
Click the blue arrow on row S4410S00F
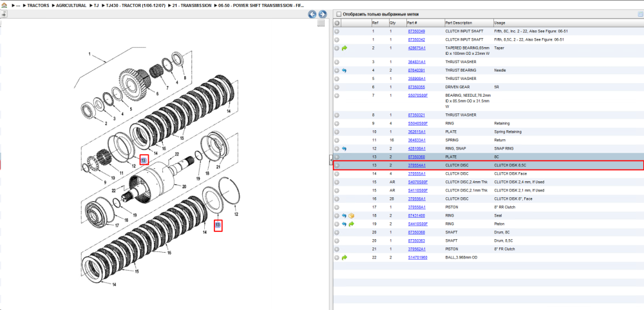(344, 224)
